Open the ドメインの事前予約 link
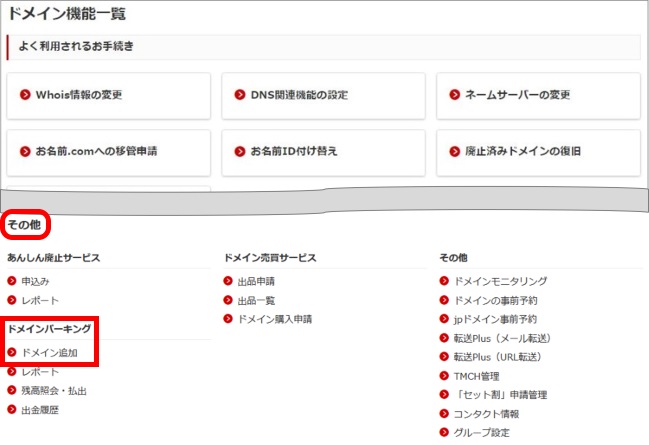 point(495,301)
